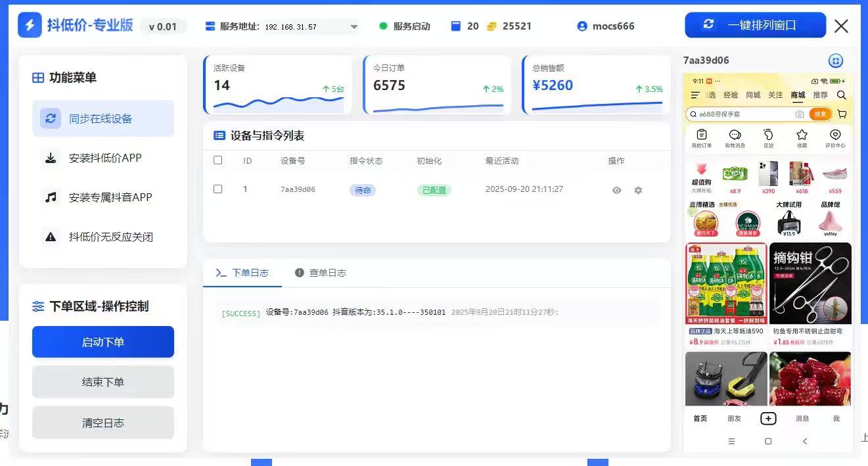The height and width of the screenshot is (466, 868).
Task: Toggle the select-all checkbox in device list
Action: pos(218,160)
